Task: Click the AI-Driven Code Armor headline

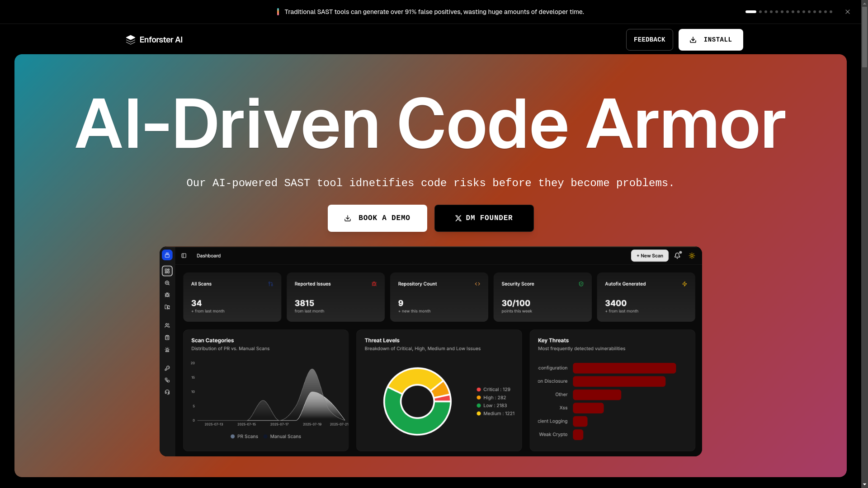Action: (430, 124)
